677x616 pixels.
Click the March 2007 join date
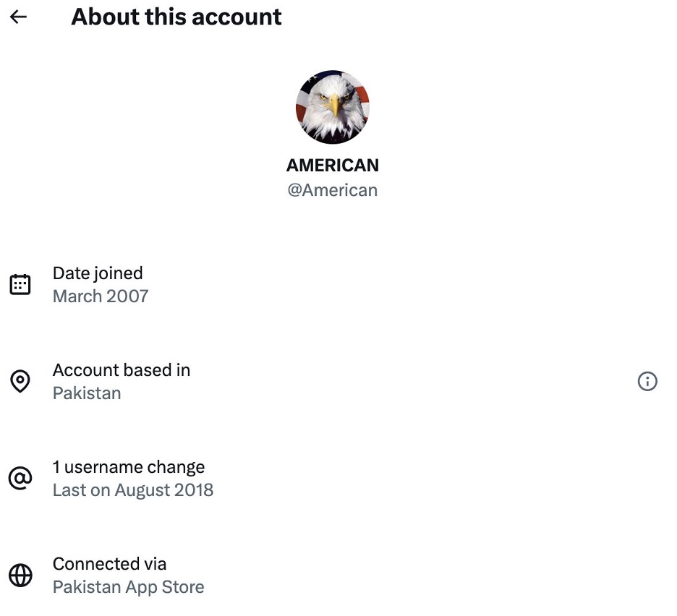click(100, 296)
